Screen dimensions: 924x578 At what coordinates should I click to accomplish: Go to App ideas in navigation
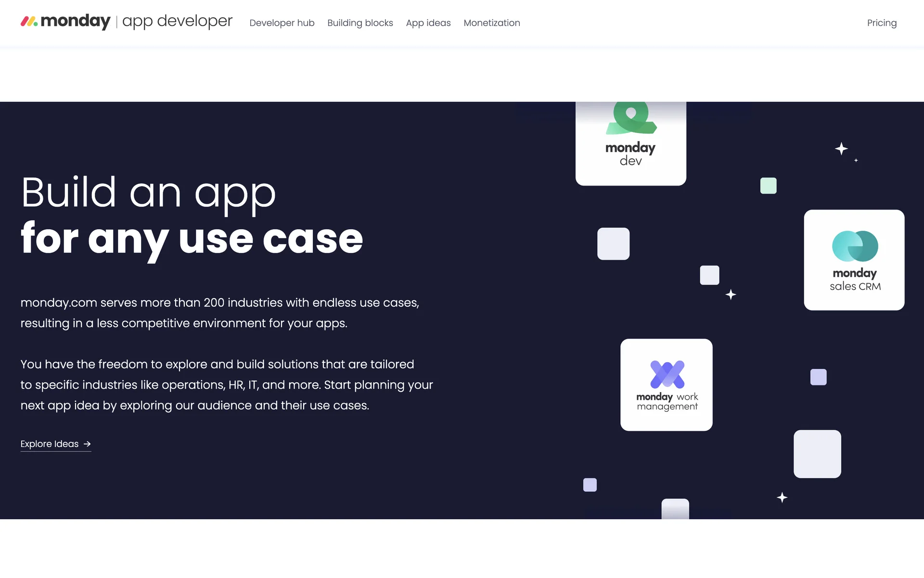coord(428,23)
